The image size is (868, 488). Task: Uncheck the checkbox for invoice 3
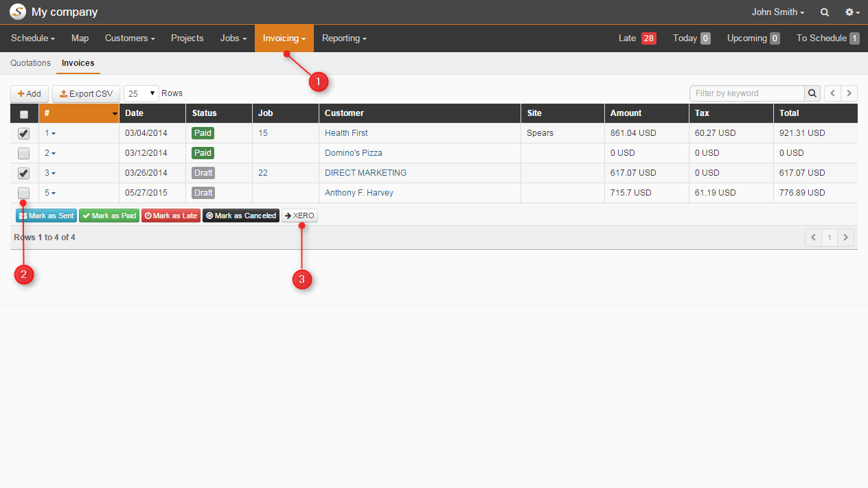click(24, 173)
